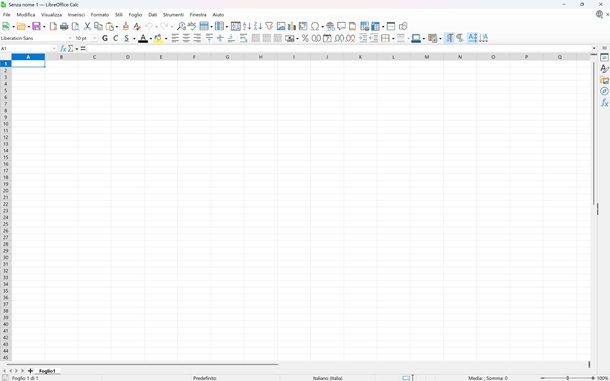This screenshot has height=381, width=610.
Task: Click Sort ascending icon
Action: tap(247, 26)
